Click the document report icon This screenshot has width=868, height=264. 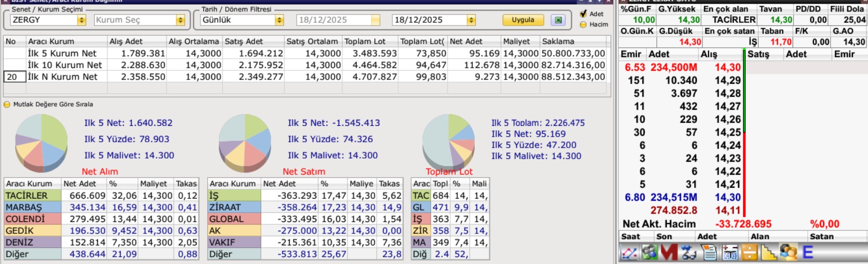tap(709, 253)
